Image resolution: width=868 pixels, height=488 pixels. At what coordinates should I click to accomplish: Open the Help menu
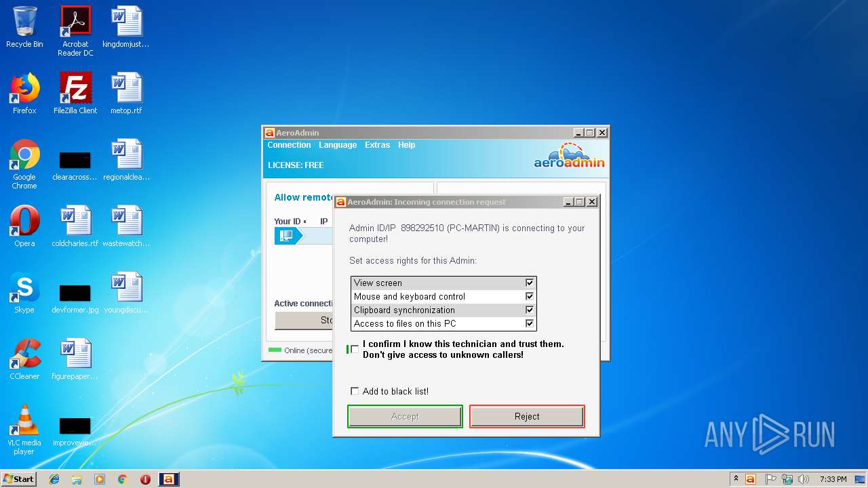[406, 145]
